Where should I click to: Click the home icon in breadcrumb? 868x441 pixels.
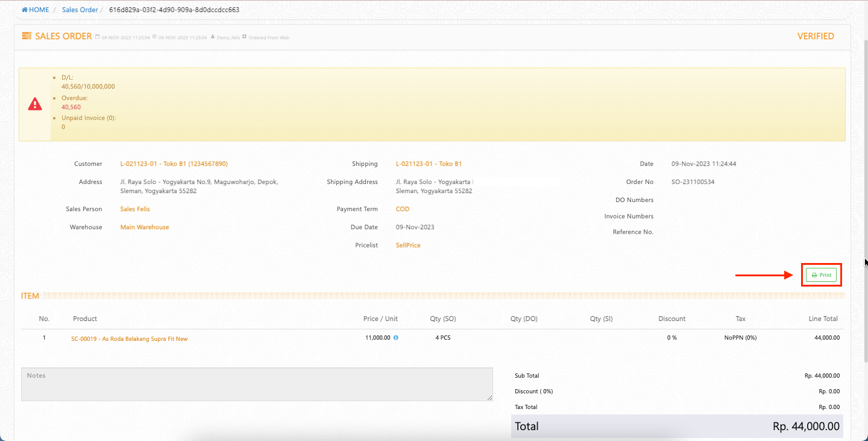pyautogui.click(x=25, y=10)
